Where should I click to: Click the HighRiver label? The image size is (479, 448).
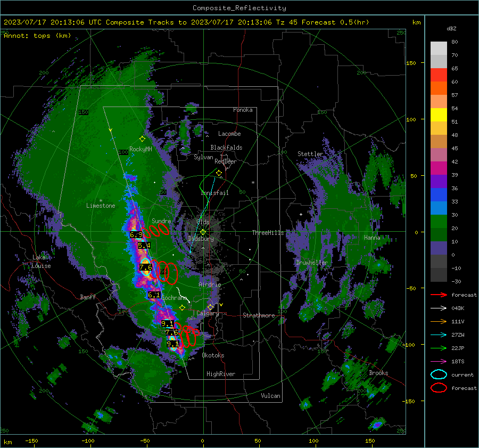click(221, 374)
